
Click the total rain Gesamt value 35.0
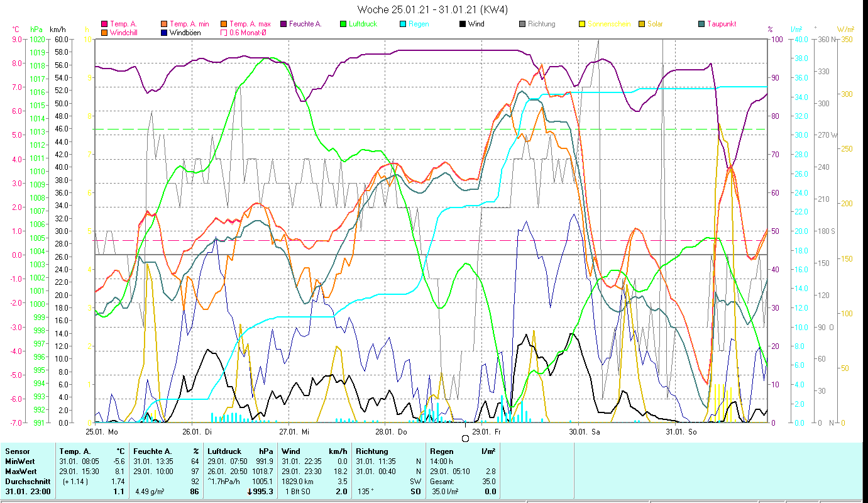[488, 482]
